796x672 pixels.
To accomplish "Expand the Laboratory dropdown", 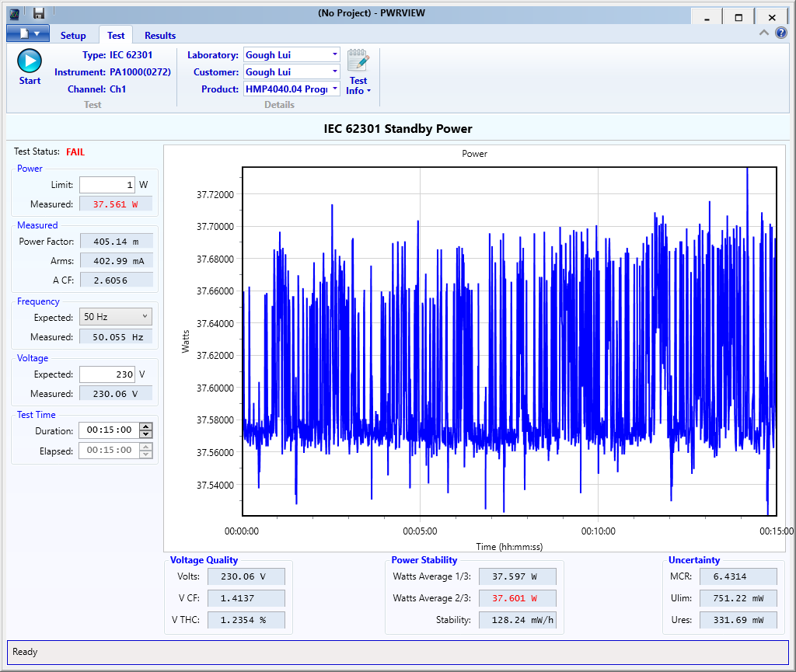I will (334, 54).
